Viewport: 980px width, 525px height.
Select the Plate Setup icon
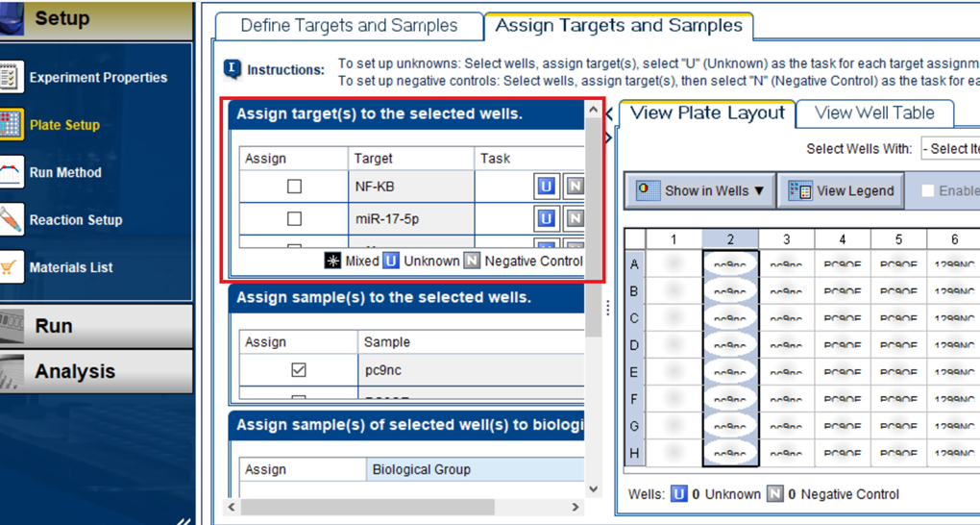(12, 124)
